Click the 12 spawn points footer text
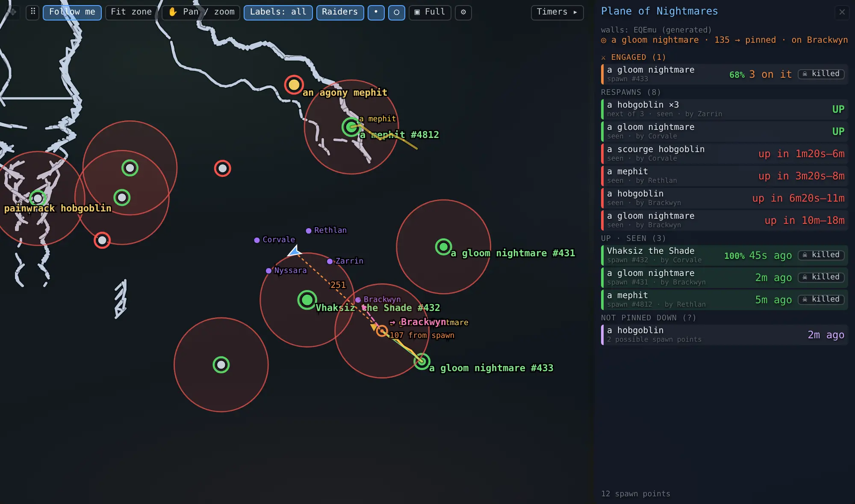 (x=636, y=494)
